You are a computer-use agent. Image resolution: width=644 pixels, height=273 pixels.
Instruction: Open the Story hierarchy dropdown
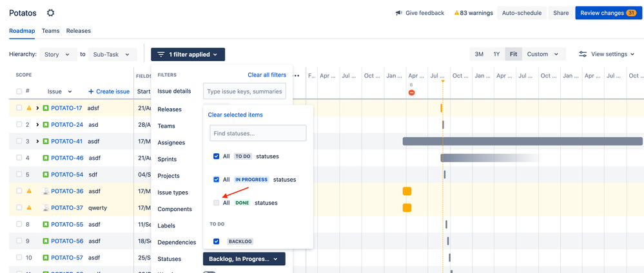click(x=58, y=54)
